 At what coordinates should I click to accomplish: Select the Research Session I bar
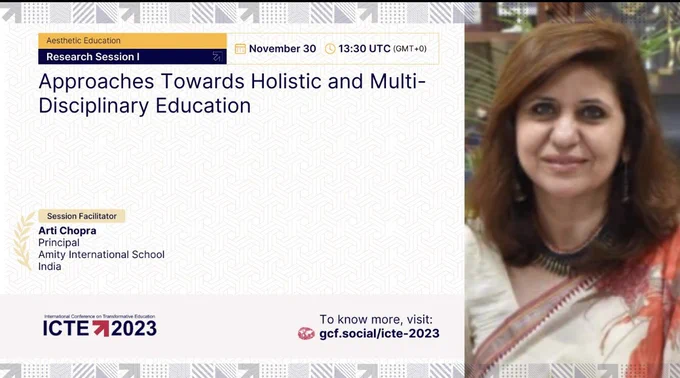pyautogui.click(x=132, y=56)
